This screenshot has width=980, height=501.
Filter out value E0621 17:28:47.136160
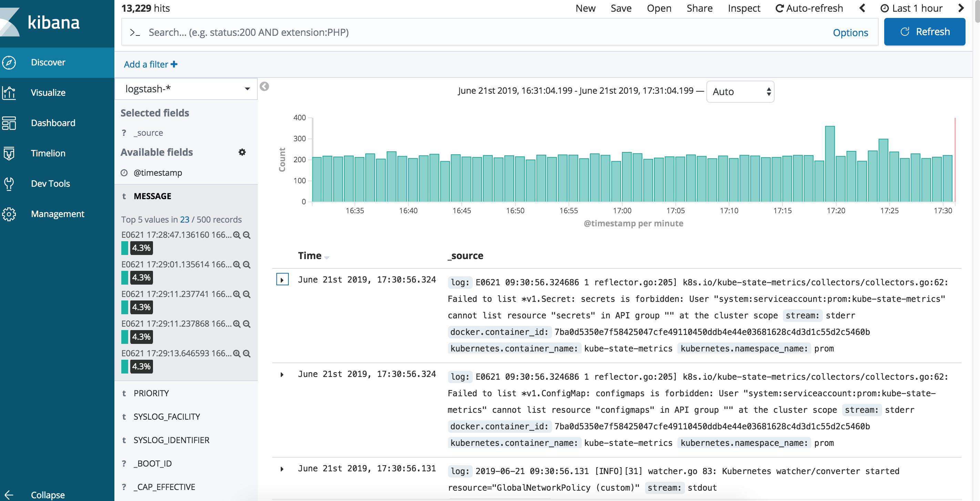[x=246, y=235]
